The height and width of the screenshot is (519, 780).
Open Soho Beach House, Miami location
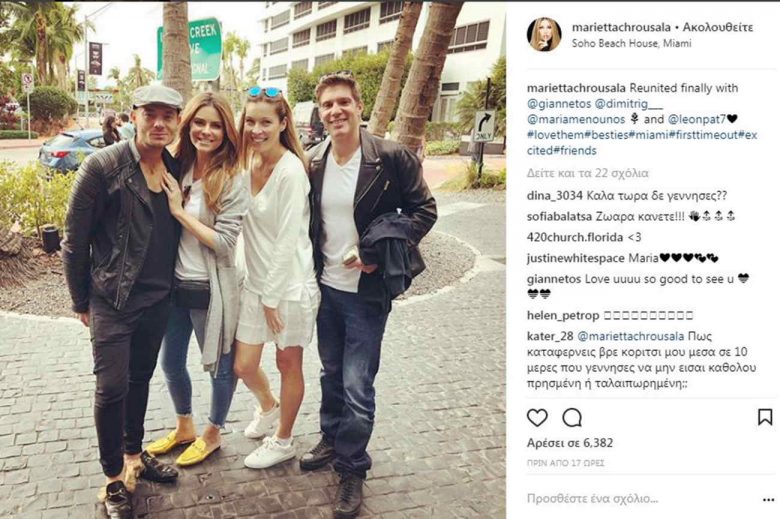tap(631, 43)
